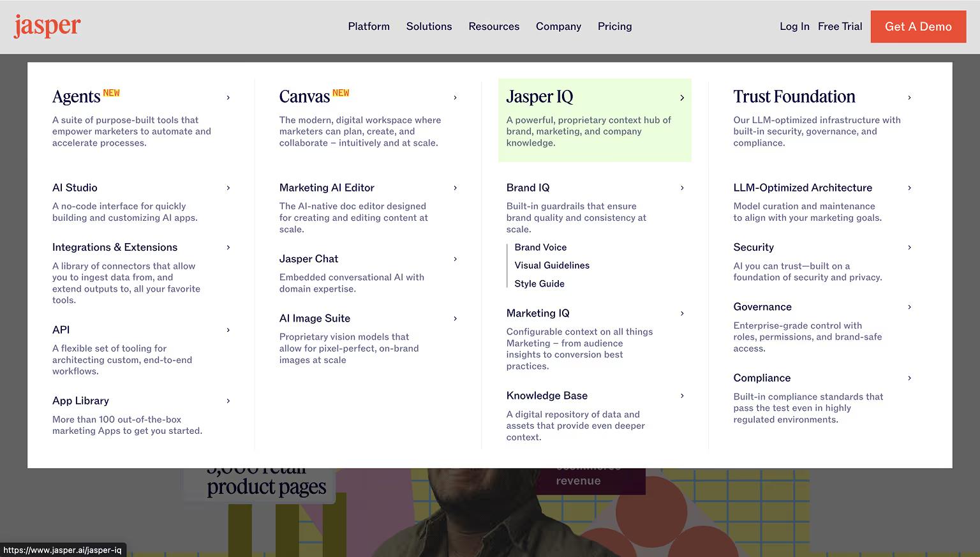
Task: Click the arrow beside Compliance
Action: 909,378
